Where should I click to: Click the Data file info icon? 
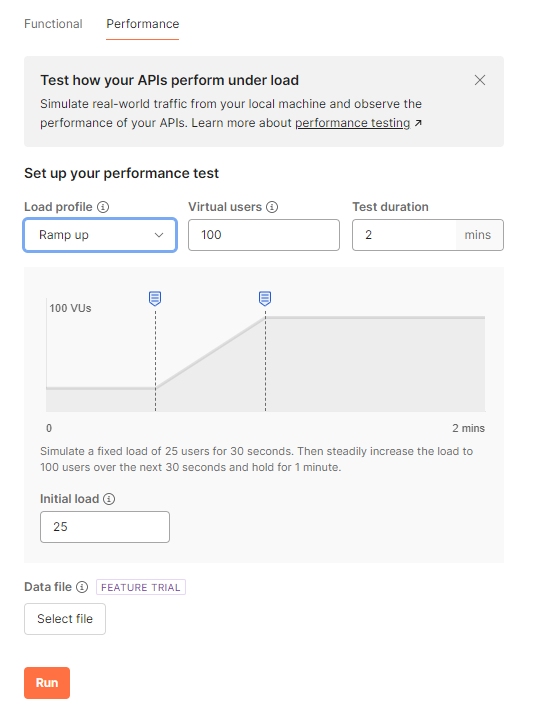point(82,587)
